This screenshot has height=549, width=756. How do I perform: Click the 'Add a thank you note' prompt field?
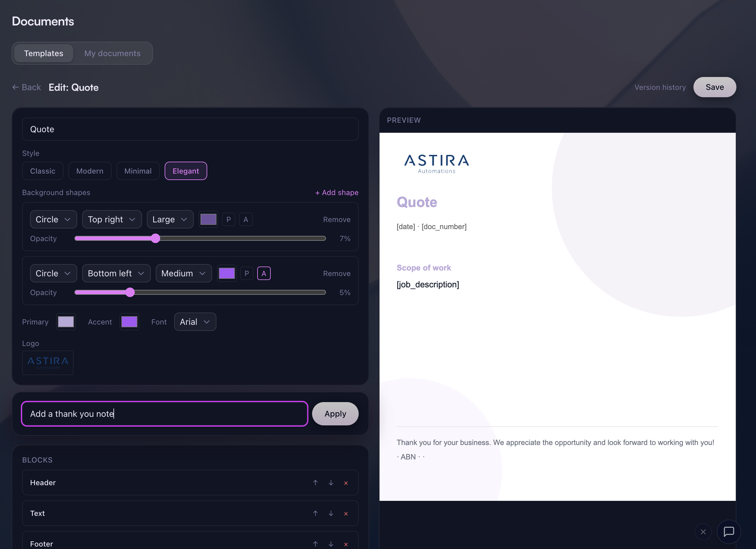tap(165, 413)
